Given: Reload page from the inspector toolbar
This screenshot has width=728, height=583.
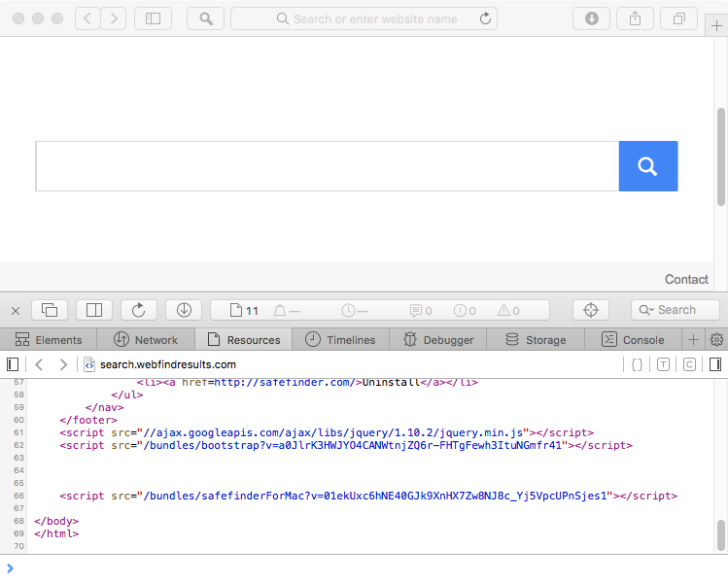Looking at the screenshot, I should point(139,310).
